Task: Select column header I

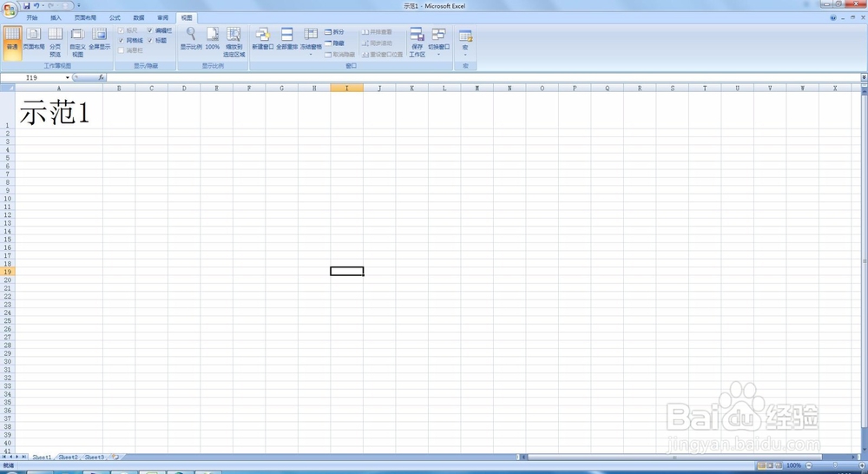Action: point(346,88)
